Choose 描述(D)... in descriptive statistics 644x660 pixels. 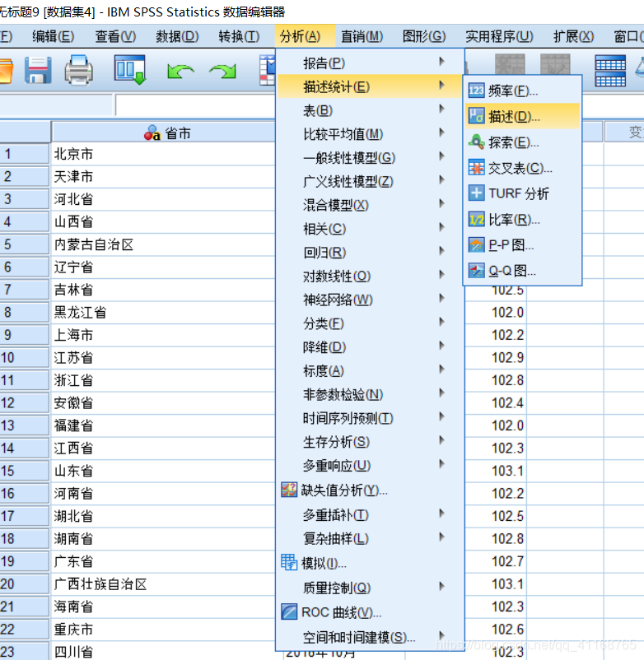[523, 116]
